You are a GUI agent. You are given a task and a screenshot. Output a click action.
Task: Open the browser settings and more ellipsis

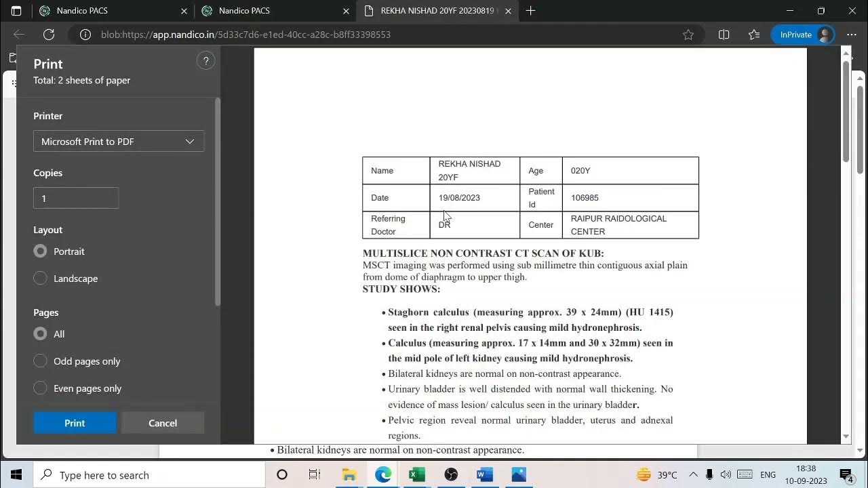pyautogui.click(x=852, y=35)
